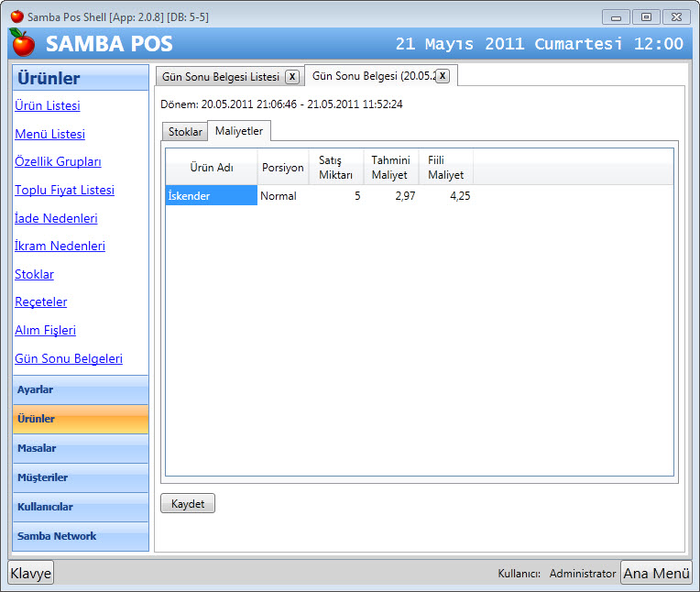Expand the Masalar section
This screenshot has height=592, width=700.
click(x=81, y=448)
